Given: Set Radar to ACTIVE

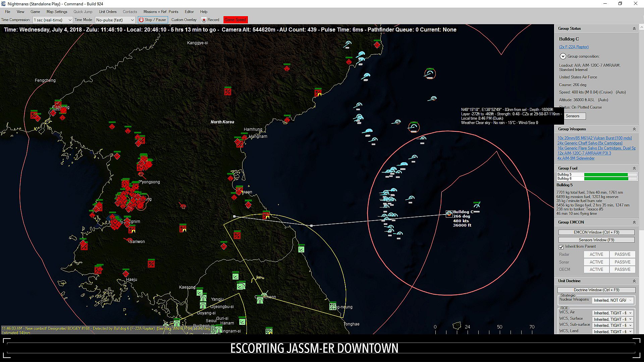Looking at the screenshot, I should coord(596,254).
